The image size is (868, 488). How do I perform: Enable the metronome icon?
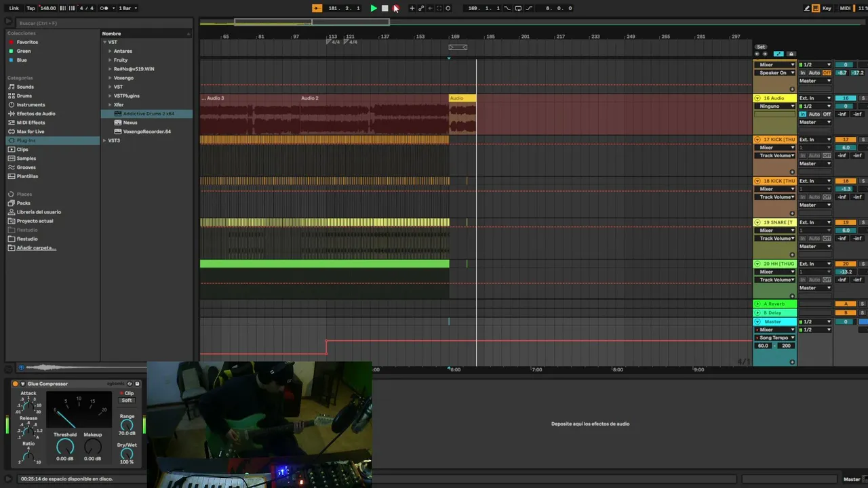pos(104,8)
